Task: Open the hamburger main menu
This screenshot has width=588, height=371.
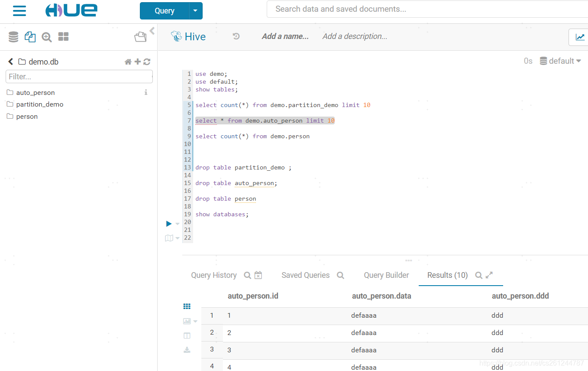Action: coord(19,11)
